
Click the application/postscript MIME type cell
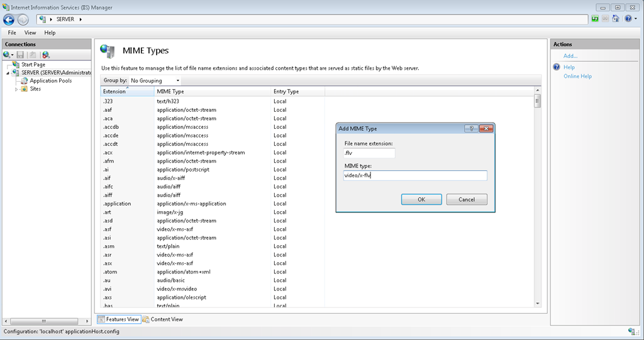(183, 170)
